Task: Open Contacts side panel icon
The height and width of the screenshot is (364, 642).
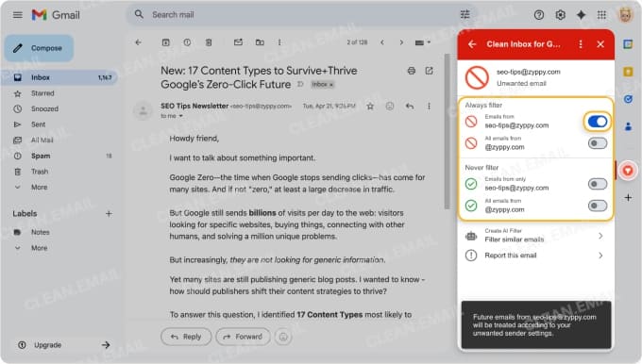Action: (628, 126)
